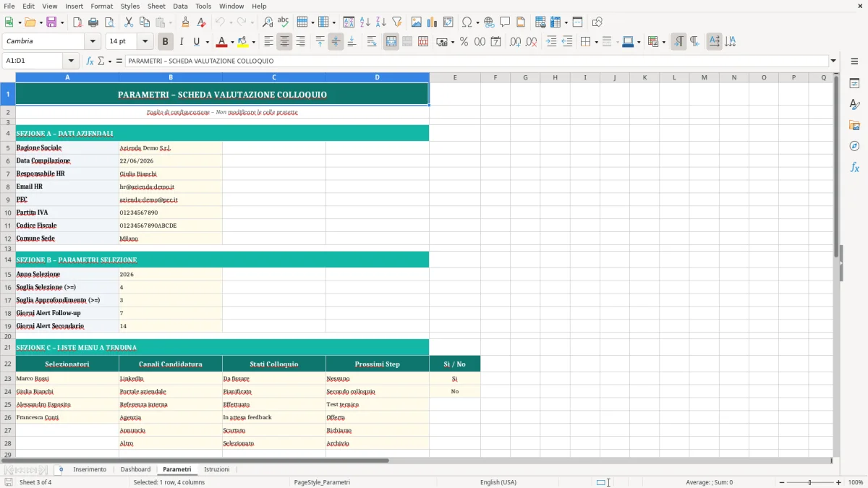Open the Data menu
868x488 pixels.
(x=180, y=6)
